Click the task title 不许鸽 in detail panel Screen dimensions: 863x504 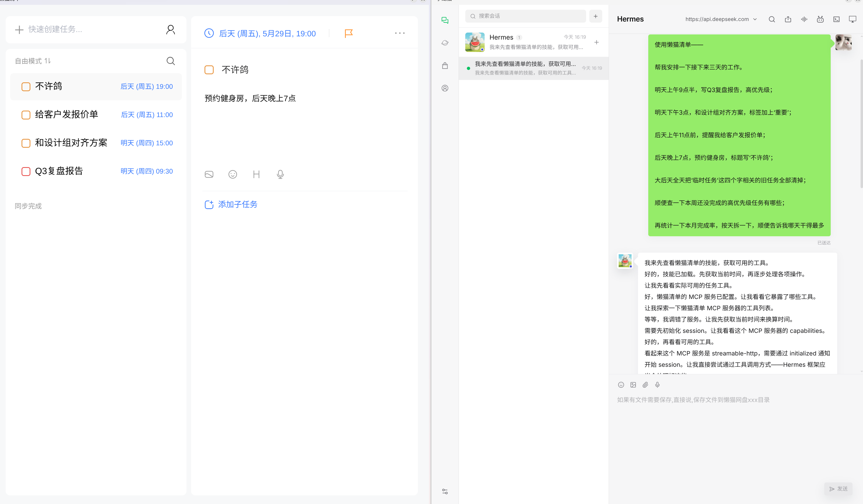[x=235, y=70]
